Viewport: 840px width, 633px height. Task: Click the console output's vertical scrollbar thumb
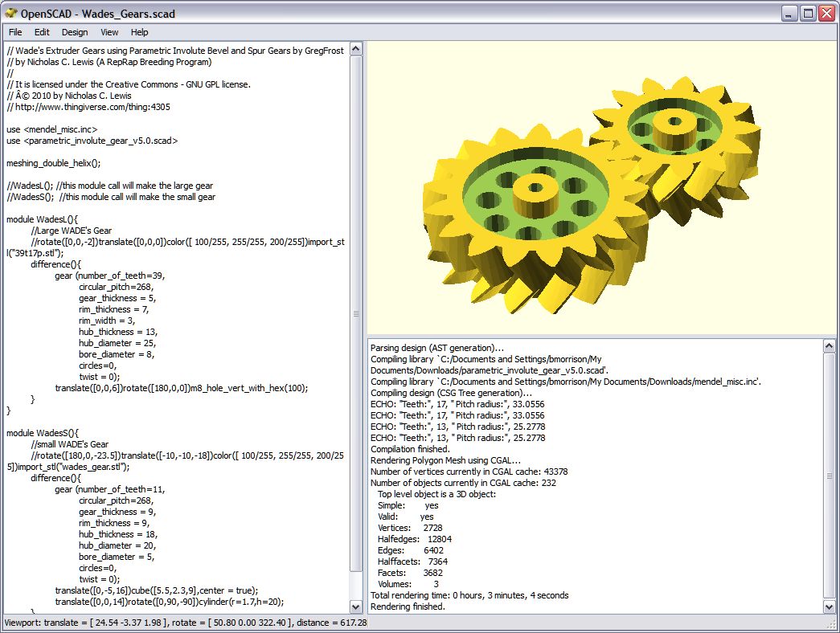click(x=830, y=474)
